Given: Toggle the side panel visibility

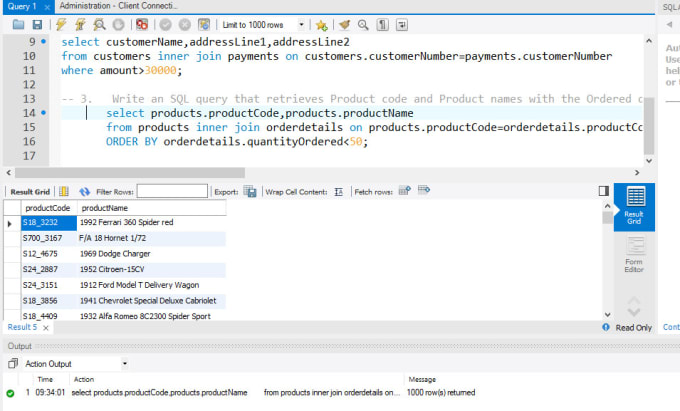Looking at the screenshot, I should [x=604, y=191].
